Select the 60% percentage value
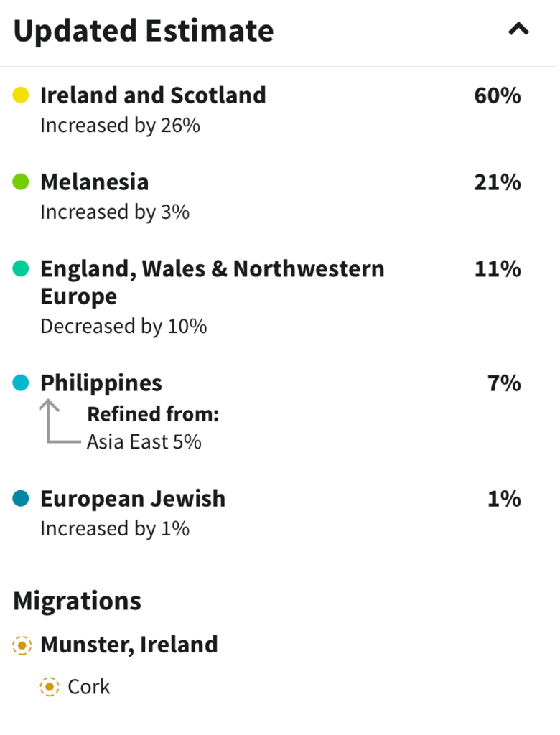This screenshot has height=735, width=560. click(498, 94)
